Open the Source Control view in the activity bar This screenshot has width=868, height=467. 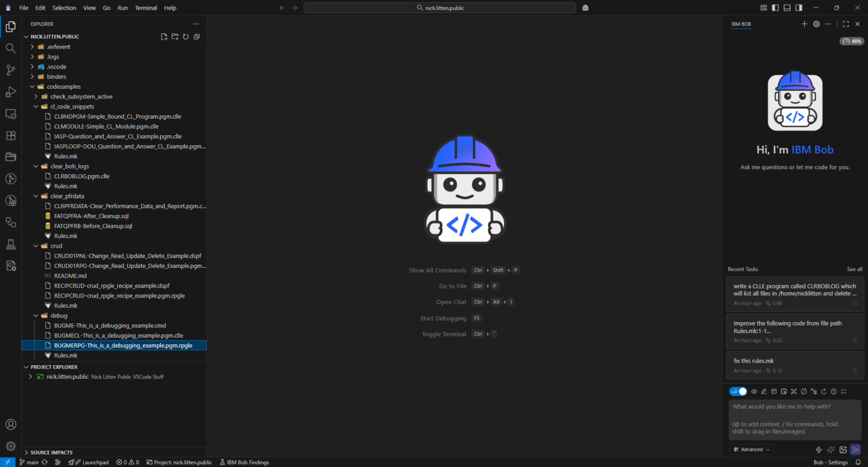[11, 70]
